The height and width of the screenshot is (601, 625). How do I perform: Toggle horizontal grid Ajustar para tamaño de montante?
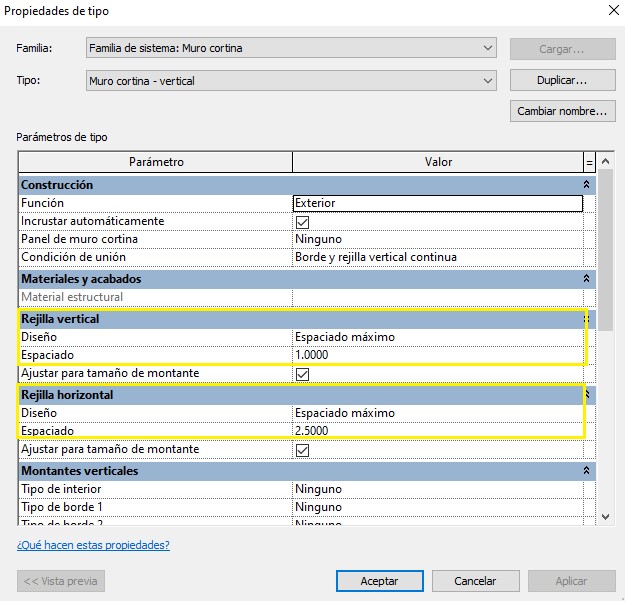coord(303,450)
